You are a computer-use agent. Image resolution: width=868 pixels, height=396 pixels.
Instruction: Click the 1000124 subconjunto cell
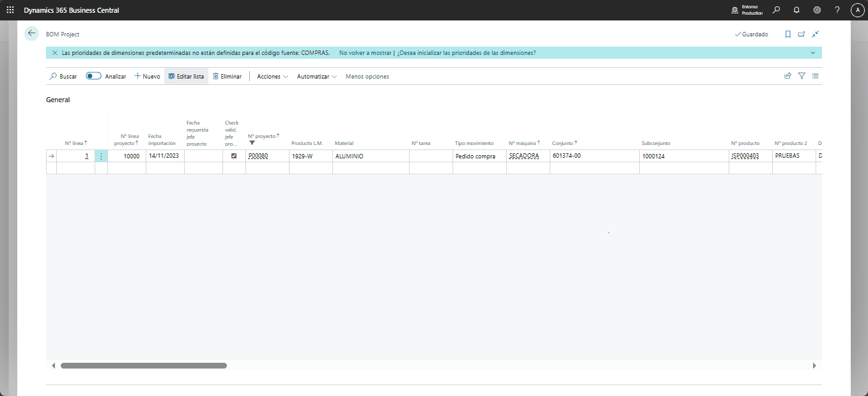684,156
